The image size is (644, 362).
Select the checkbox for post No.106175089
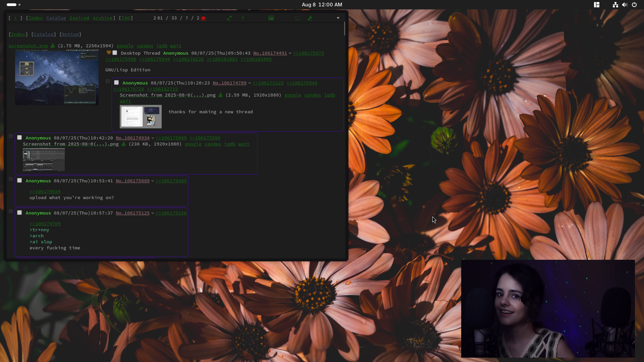tap(19, 180)
